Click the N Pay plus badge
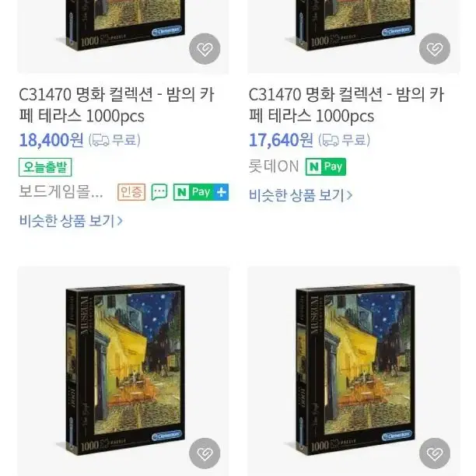Viewport: 476px width, 476px height. (x=201, y=192)
